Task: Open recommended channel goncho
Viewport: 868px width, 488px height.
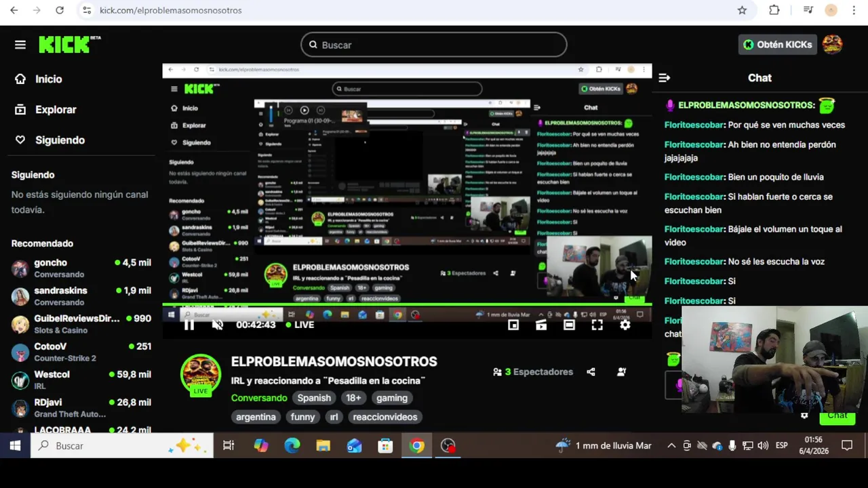Action: (x=81, y=268)
